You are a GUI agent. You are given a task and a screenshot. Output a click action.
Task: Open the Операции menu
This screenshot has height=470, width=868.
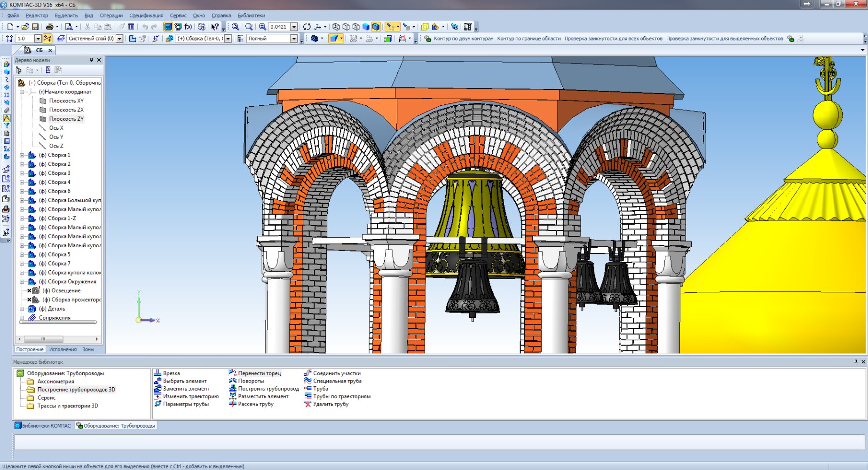[x=111, y=16]
